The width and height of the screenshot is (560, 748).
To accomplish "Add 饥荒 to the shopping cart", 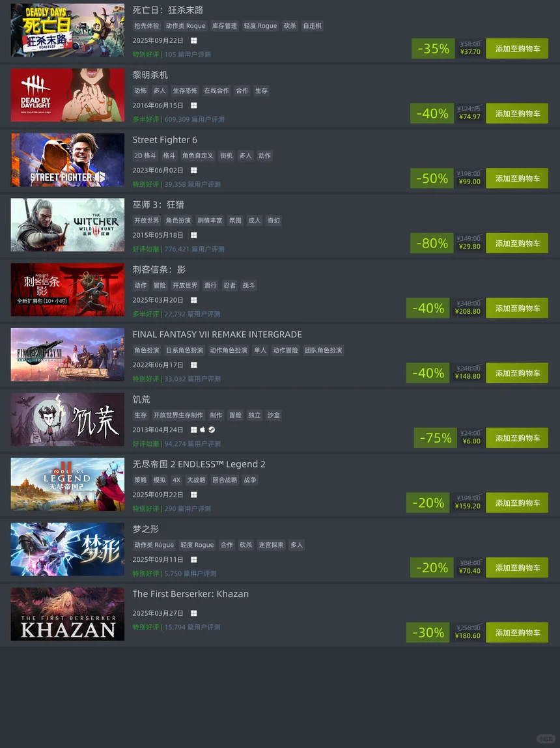I will [x=517, y=438].
